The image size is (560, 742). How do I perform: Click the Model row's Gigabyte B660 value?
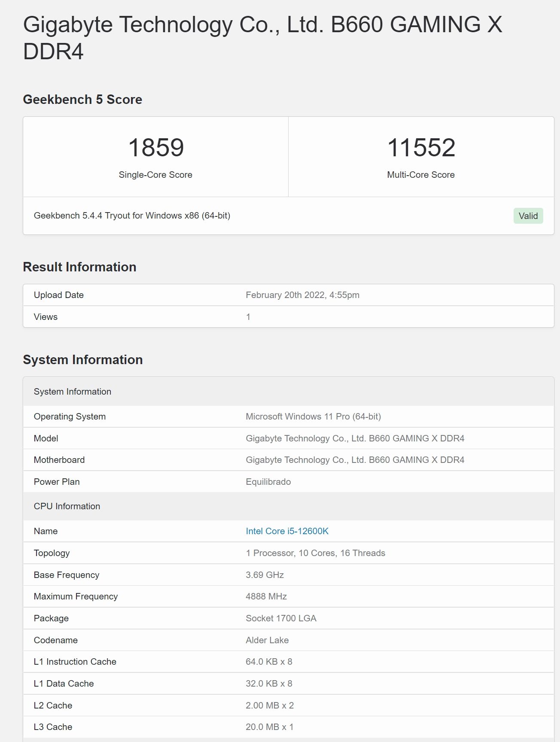[x=355, y=438]
